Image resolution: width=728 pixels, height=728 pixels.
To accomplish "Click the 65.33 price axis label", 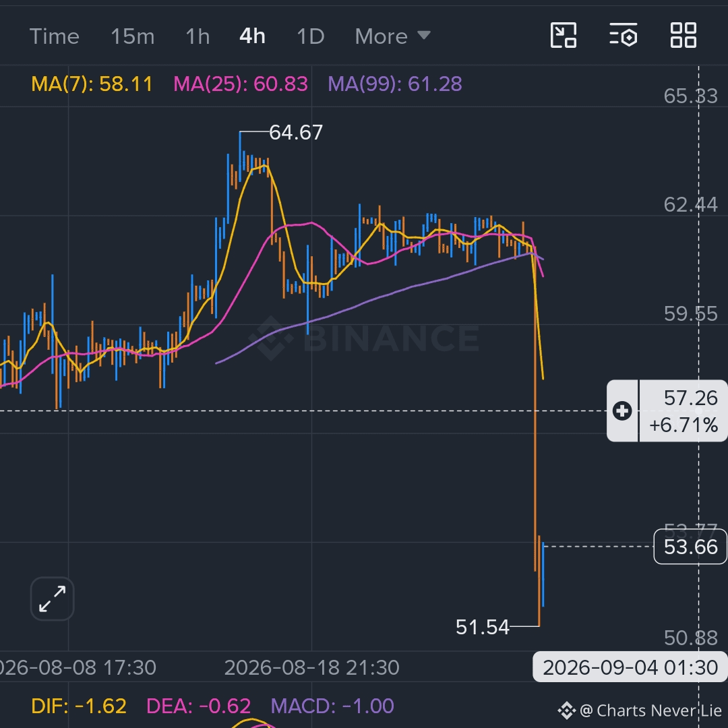I will (x=690, y=96).
